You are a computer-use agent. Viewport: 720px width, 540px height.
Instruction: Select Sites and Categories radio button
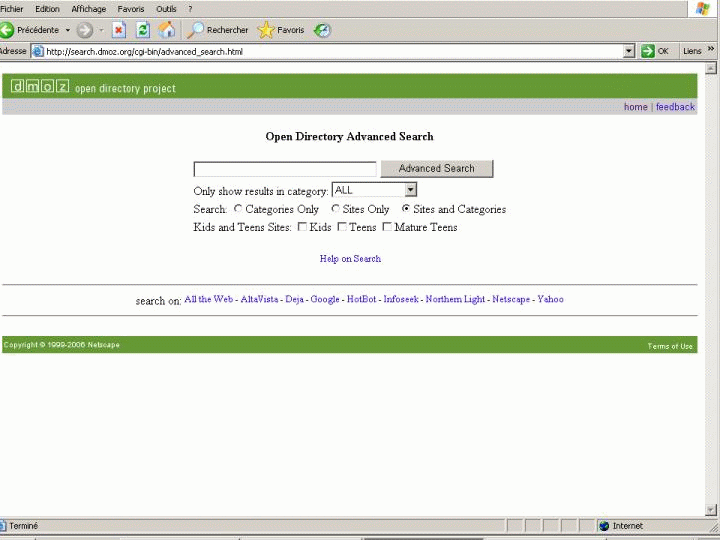pos(405,208)
